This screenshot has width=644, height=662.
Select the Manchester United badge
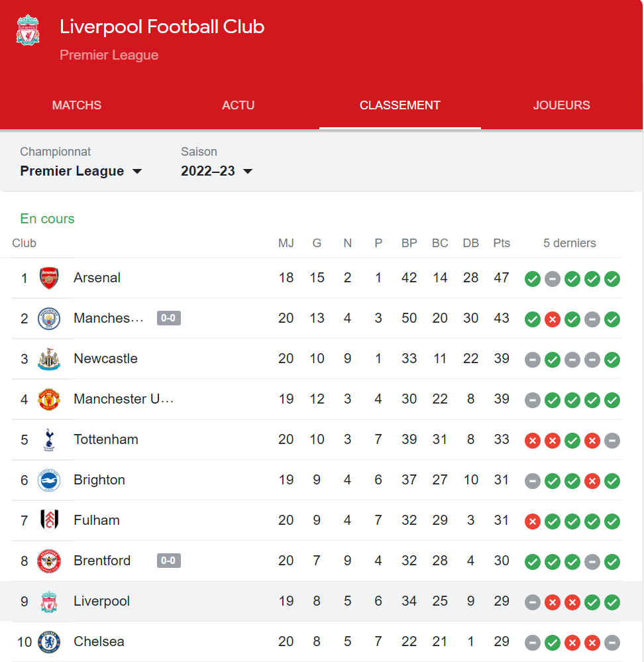coord(48,400)
